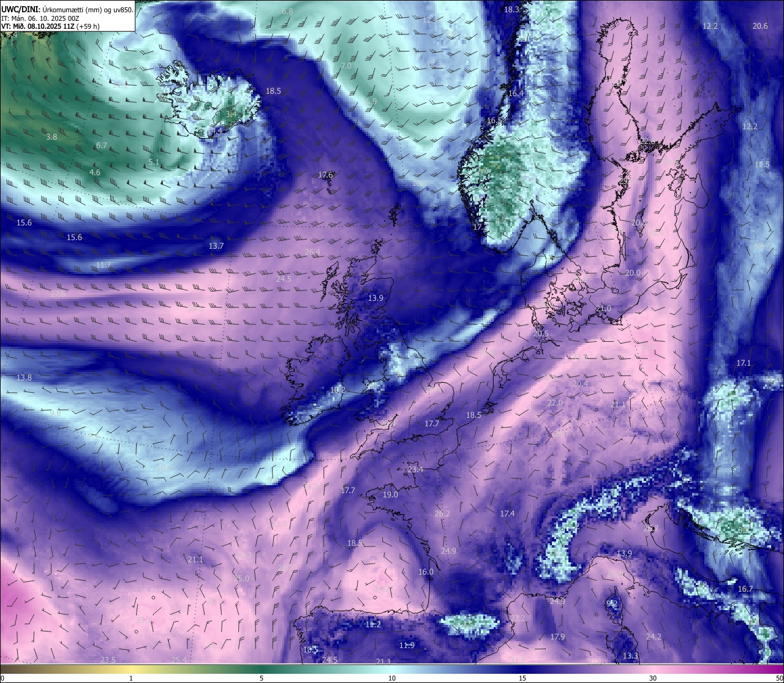Image resolution: width=784 pixels, height=683 pixels.
Task: Click the 16.7 value label
Action: click(745, 589)
